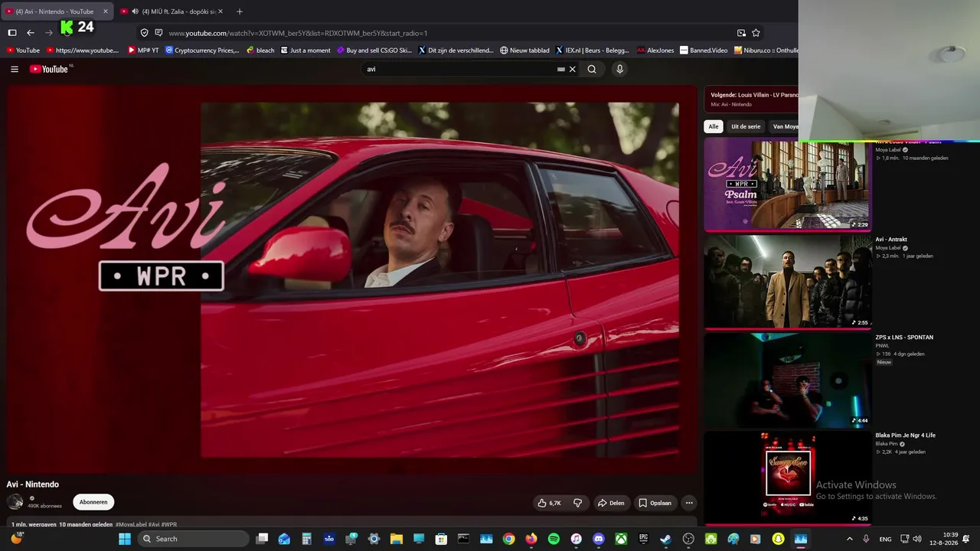Open the Banned.Video bookmark

[704, 51]
